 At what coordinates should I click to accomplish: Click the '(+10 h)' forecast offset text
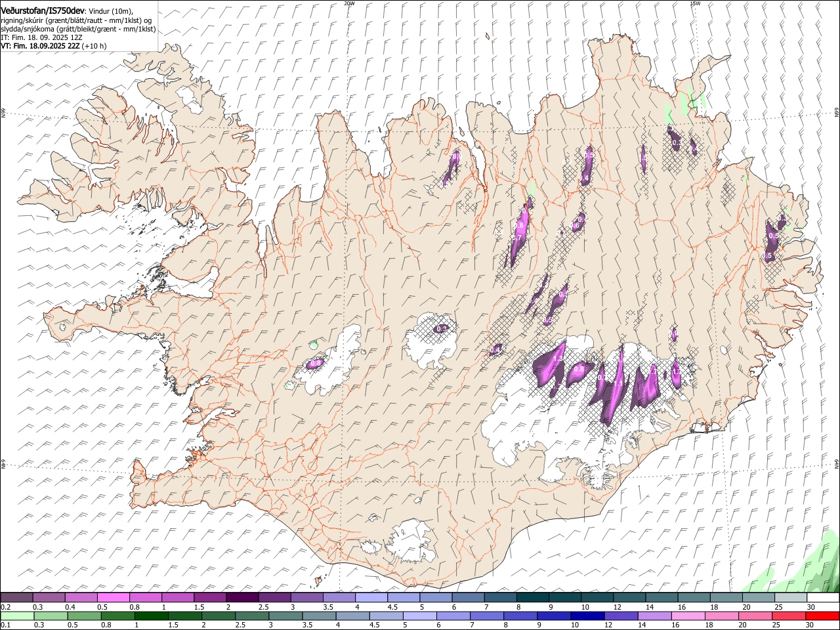(x=94, y=46)
